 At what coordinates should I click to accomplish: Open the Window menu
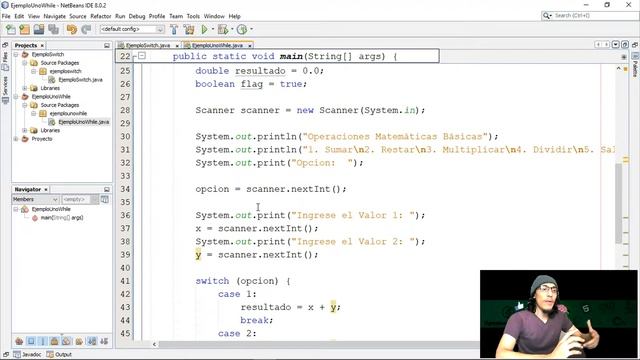click(214, 16)
